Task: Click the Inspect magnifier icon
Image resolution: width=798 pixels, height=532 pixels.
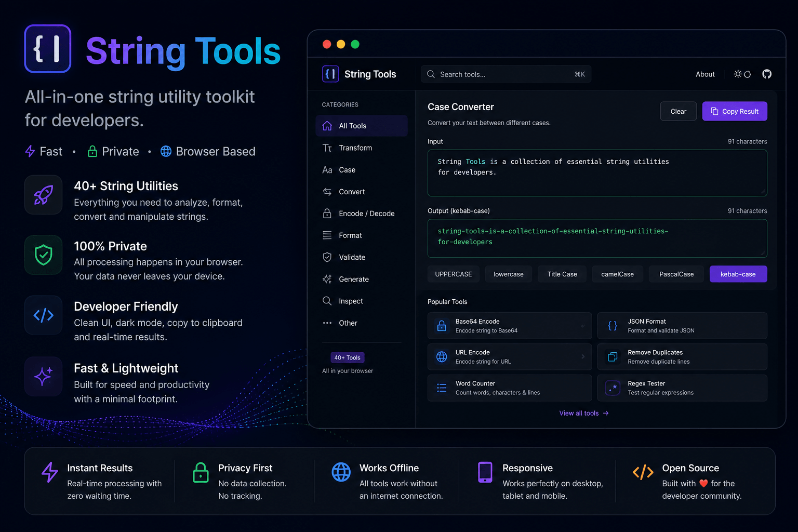Action: point(327,301)
